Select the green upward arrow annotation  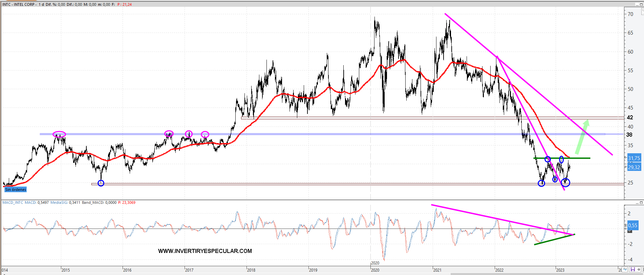[x=582, y=136]
